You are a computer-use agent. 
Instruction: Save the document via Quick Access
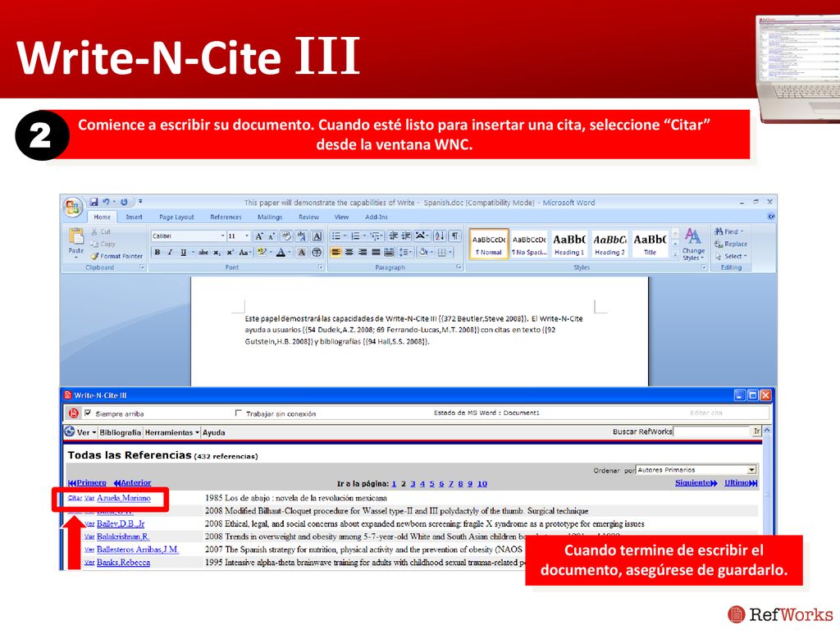94,202
